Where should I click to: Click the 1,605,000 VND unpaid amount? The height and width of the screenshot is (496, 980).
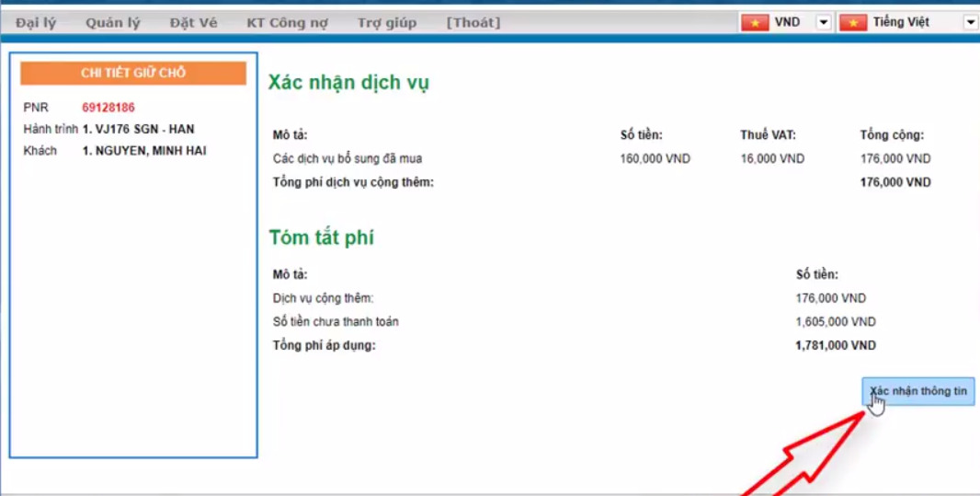836,322
